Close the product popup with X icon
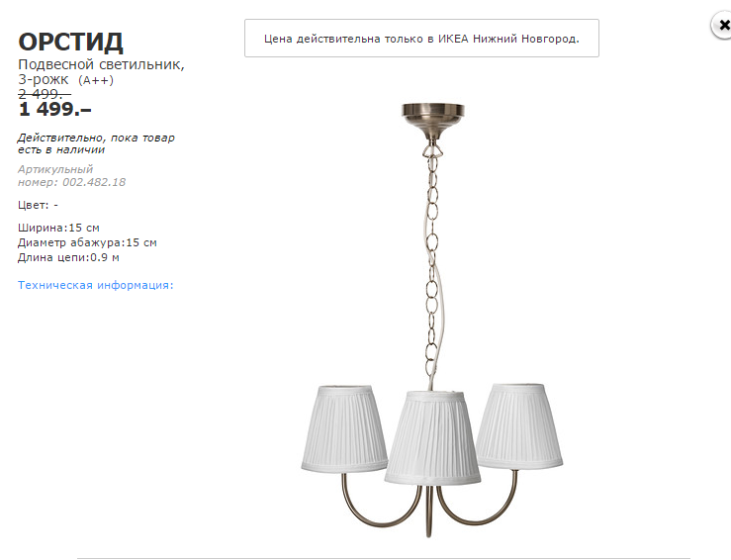 [x=722, y=25]
